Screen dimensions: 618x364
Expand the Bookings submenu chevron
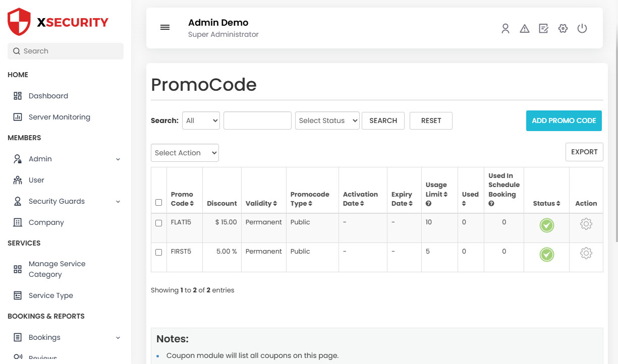(118, 338)
